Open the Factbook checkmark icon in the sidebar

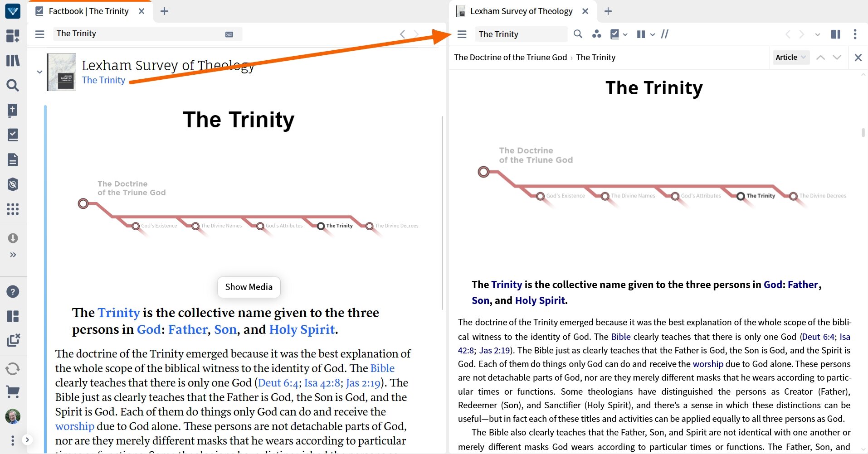coord(13,135)
